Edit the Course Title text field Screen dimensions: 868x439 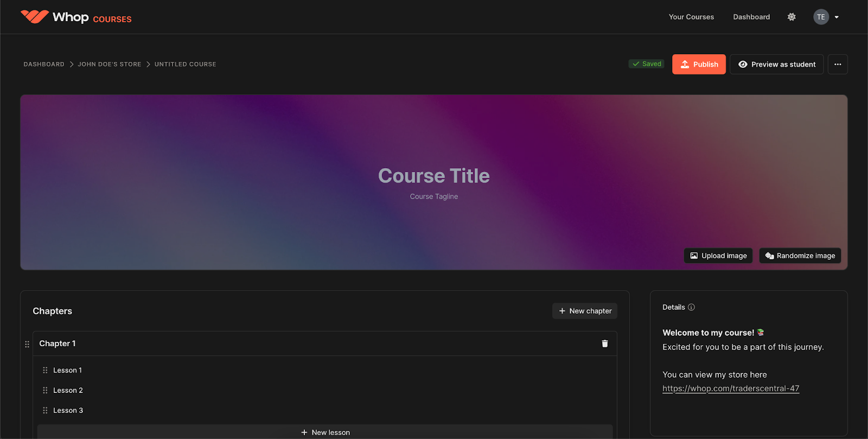[x=433, y=176]
